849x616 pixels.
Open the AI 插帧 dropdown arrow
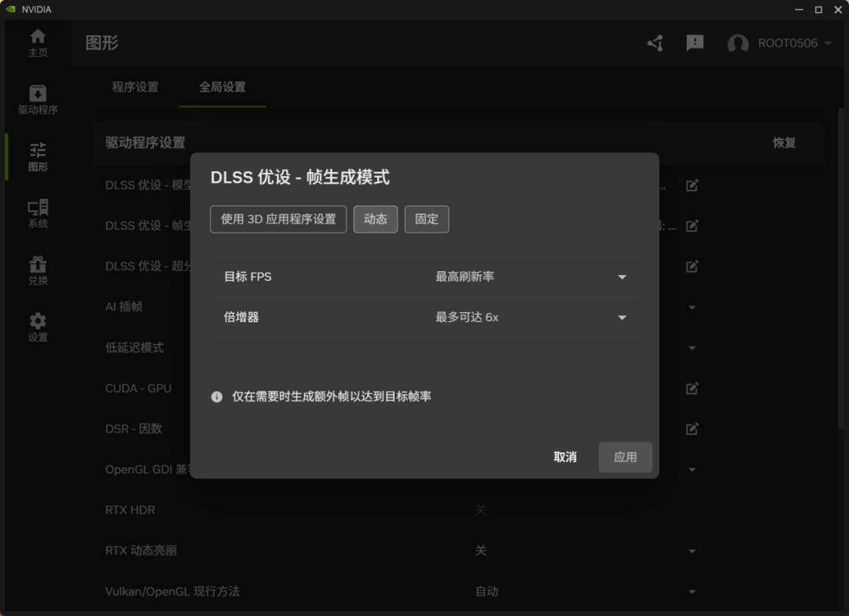[692, 307]
